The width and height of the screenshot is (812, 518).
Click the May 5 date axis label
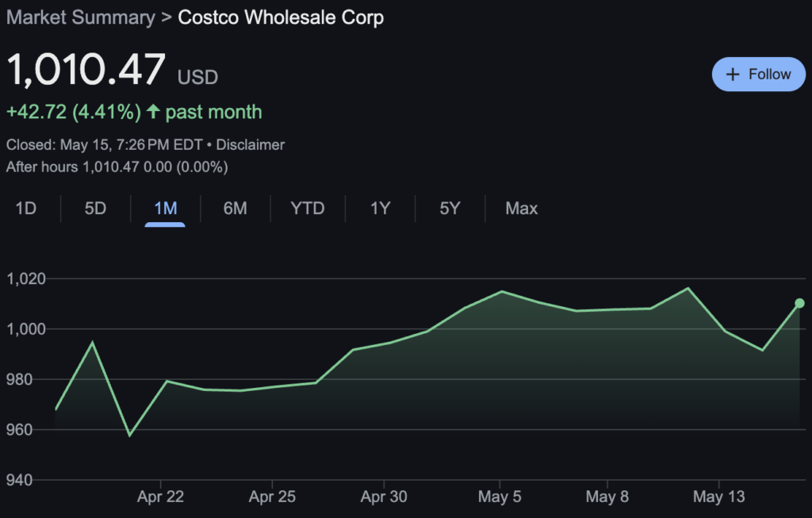(500, 497)
